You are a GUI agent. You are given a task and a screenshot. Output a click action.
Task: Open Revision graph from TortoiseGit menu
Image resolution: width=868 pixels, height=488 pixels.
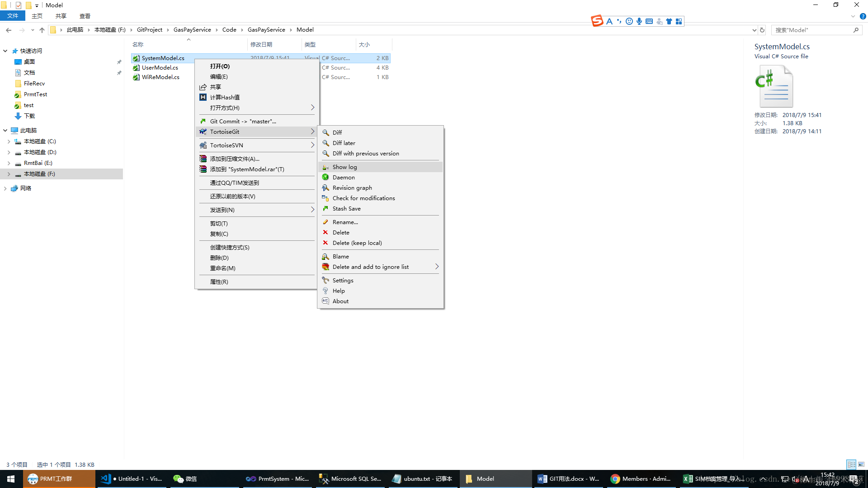click(x=352, y=188)
